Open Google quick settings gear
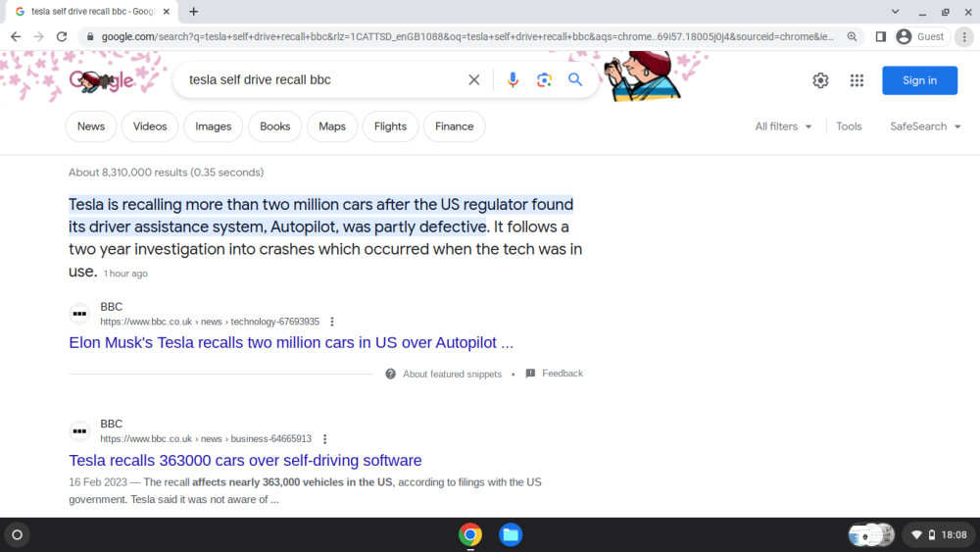980x552 pixels. pos(820,80)
